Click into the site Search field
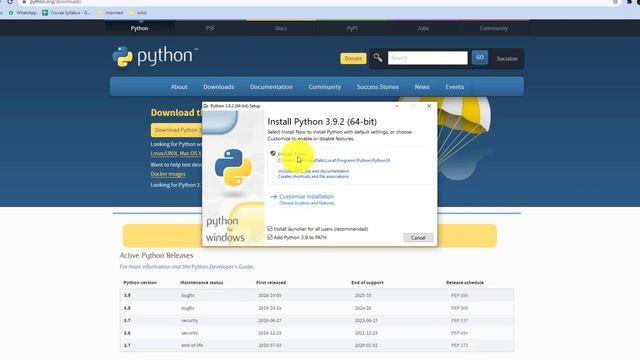This screenshot has height=360, width=640. point(427,58)
